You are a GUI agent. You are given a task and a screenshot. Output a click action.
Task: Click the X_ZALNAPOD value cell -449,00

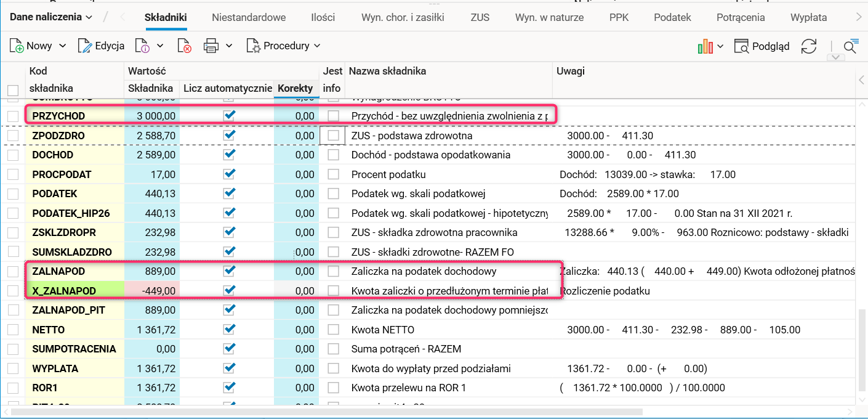click(152, 291)
